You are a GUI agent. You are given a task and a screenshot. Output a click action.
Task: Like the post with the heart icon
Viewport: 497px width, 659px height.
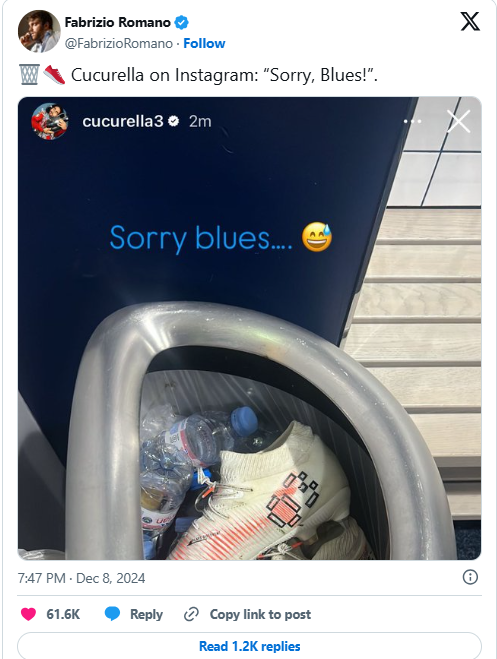pyautogui.click(x=29, y=614)
